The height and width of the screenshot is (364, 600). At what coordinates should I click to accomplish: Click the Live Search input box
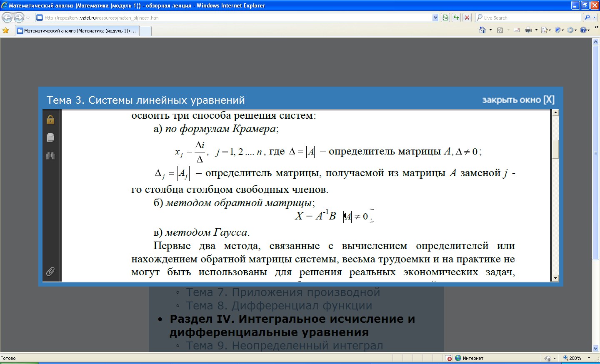point(528,18)
